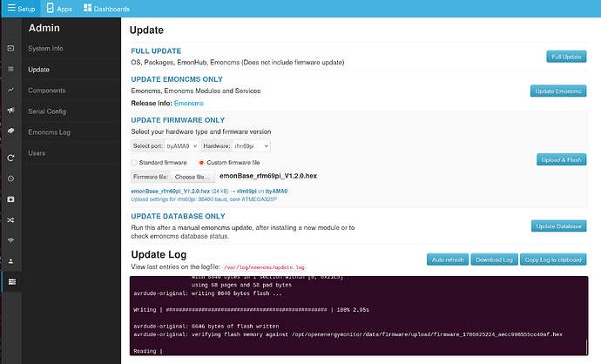The width and height of the screenshot is (601, 364).
Task: Click the Auto refresh button
Action: 448,260
